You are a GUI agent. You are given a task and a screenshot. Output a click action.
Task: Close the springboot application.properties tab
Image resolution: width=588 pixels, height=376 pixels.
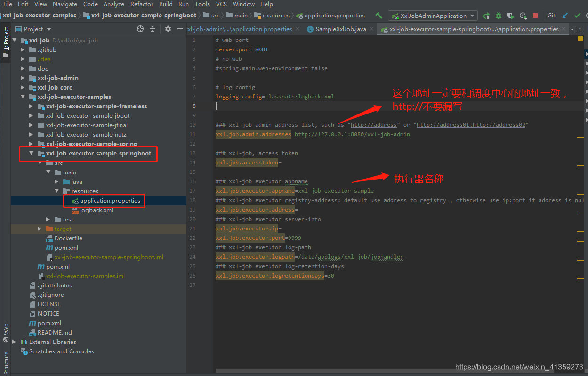tap(564, 29)
